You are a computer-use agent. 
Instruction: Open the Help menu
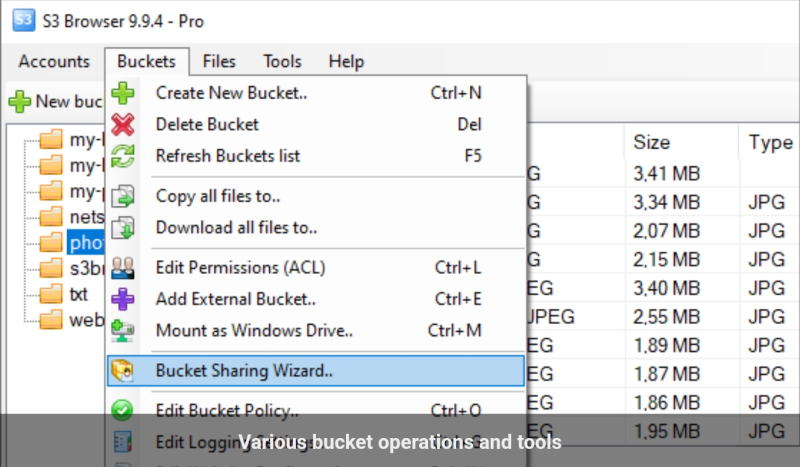(346, 61)
